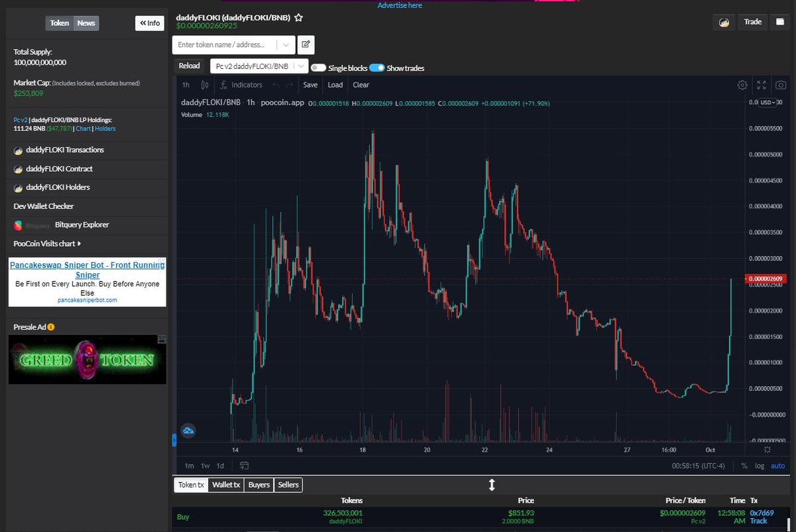Image resolution: width=796 pixels, height=532 pixels.
Task: Open the Presale Ad info icon
Action: (x=51, y=327)
